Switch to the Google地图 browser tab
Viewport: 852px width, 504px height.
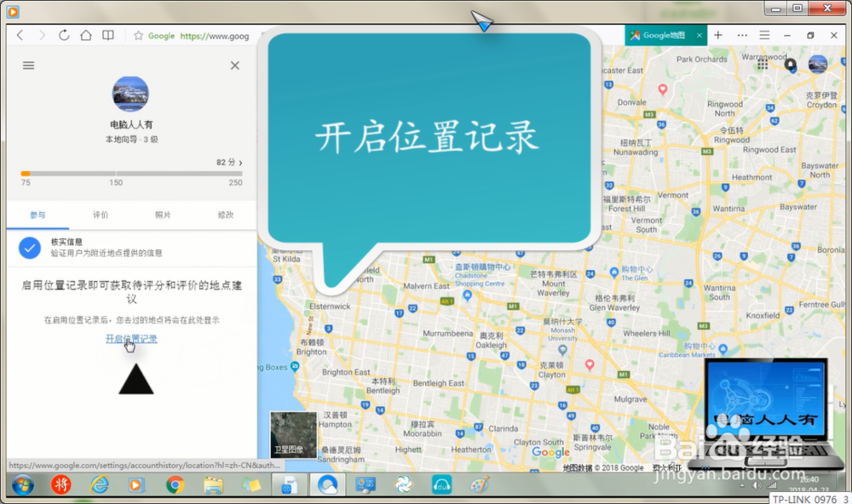pyautogui.click(x=663, y=35)
